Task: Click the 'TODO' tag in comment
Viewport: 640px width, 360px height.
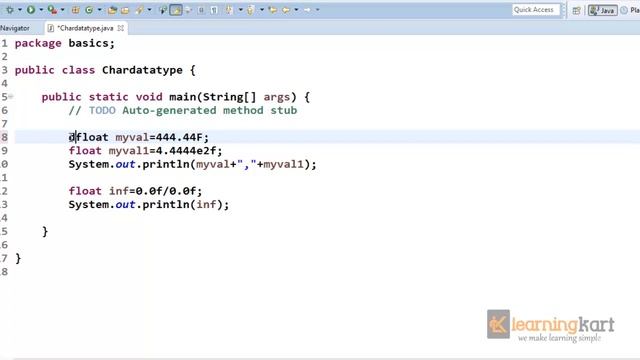Action: pos(102,111)
